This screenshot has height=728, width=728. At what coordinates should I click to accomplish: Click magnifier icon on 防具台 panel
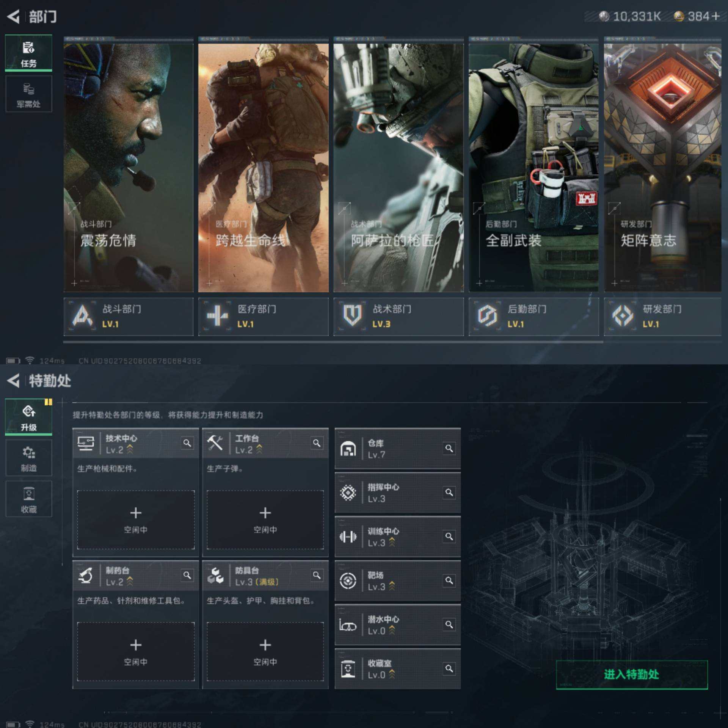tap(317, 575)
